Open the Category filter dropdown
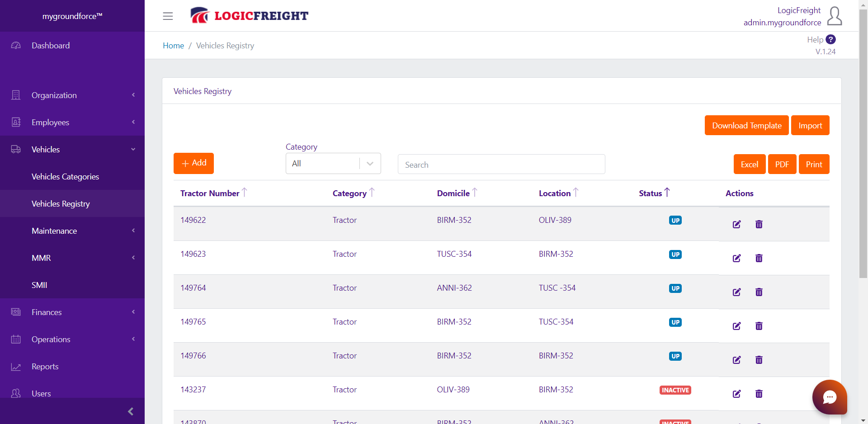Image resolution: width=868 pixels, height=424 pixels. click(333, 163)
